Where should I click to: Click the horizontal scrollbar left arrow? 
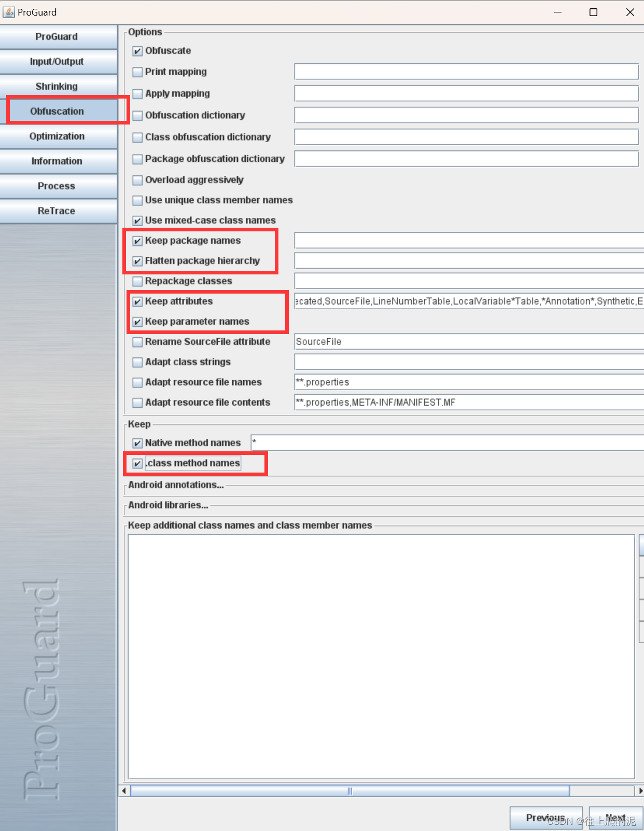click(x=124, y=791)
